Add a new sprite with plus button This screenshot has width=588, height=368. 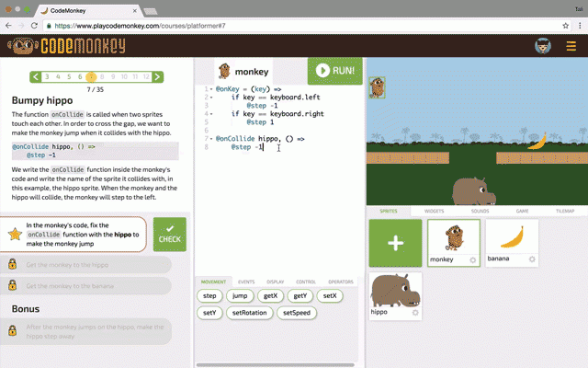pos(395,243)
